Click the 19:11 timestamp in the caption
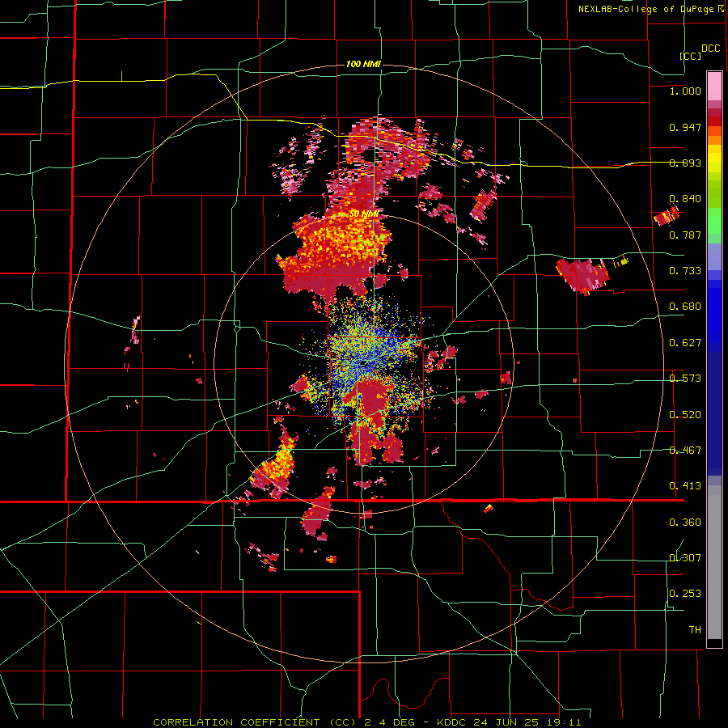728x728 pixels. click(564, 722)
